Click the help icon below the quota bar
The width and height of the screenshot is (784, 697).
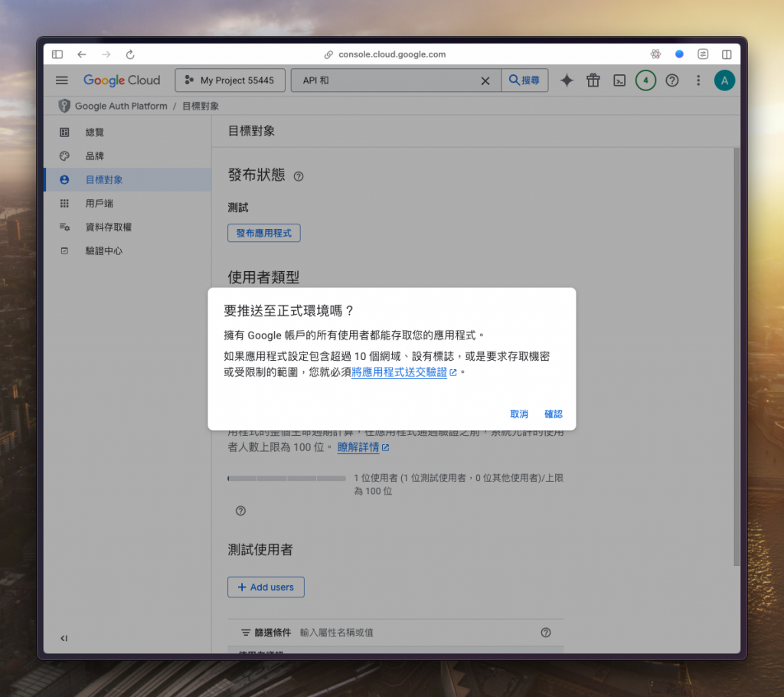tap(240, 511)
